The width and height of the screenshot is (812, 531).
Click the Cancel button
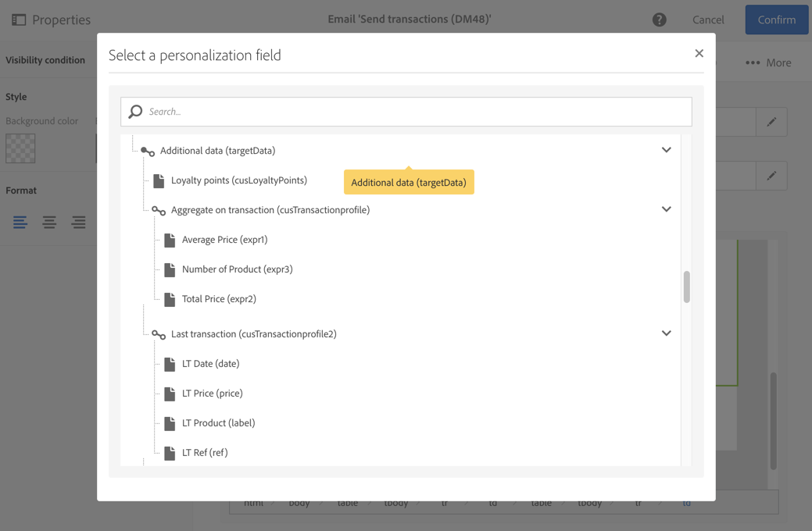tap(708, 20)
